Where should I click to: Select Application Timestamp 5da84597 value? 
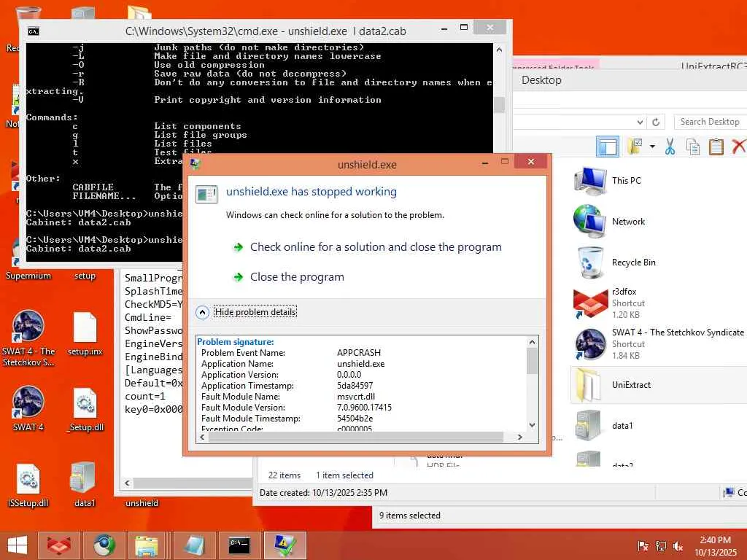coord(355,385)
